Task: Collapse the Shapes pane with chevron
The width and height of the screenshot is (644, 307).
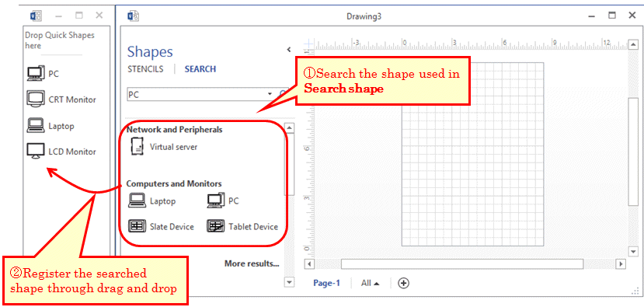Action: coord(289,49)
